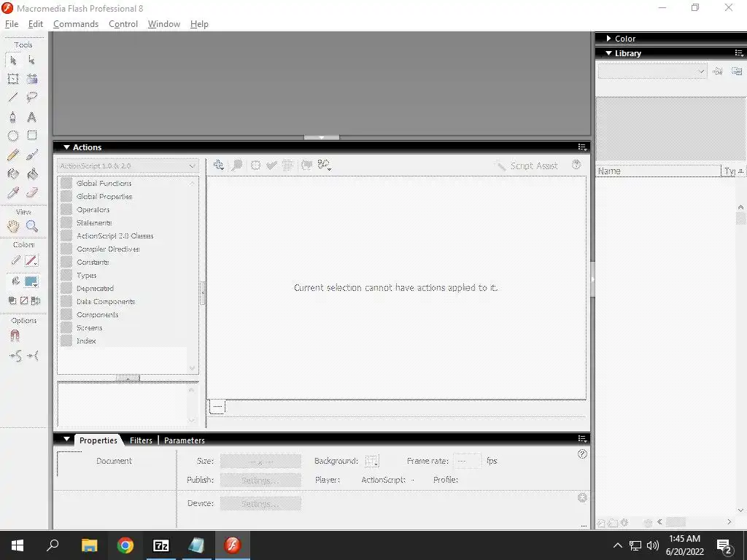This screenshot has height=560, width=747.
Task: Collapse the Library panel
Action: pos(608,52)
